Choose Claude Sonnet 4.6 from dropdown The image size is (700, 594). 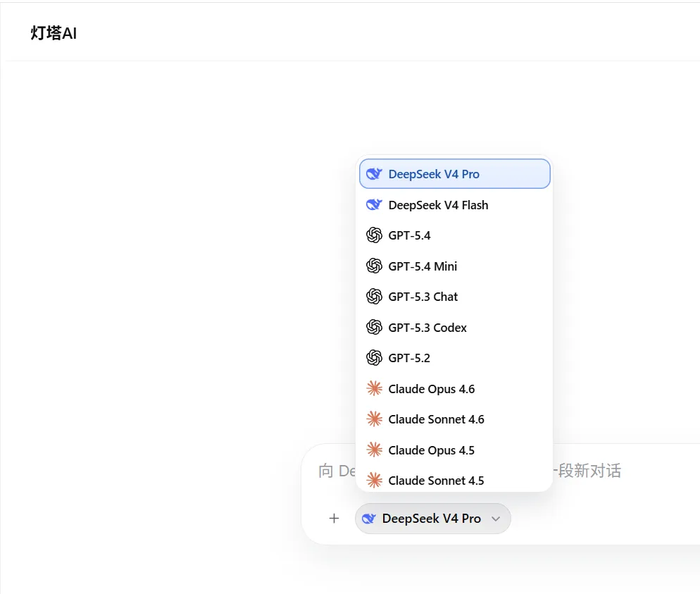(454, 419)
